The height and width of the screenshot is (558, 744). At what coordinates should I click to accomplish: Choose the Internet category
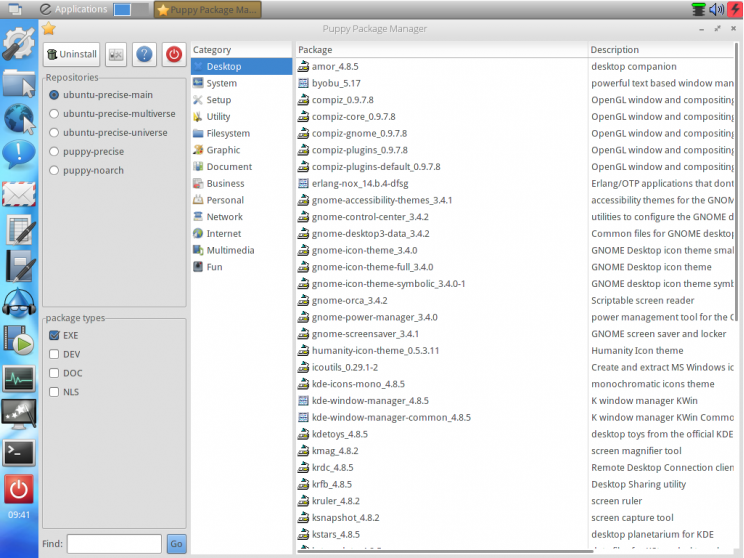242,233
